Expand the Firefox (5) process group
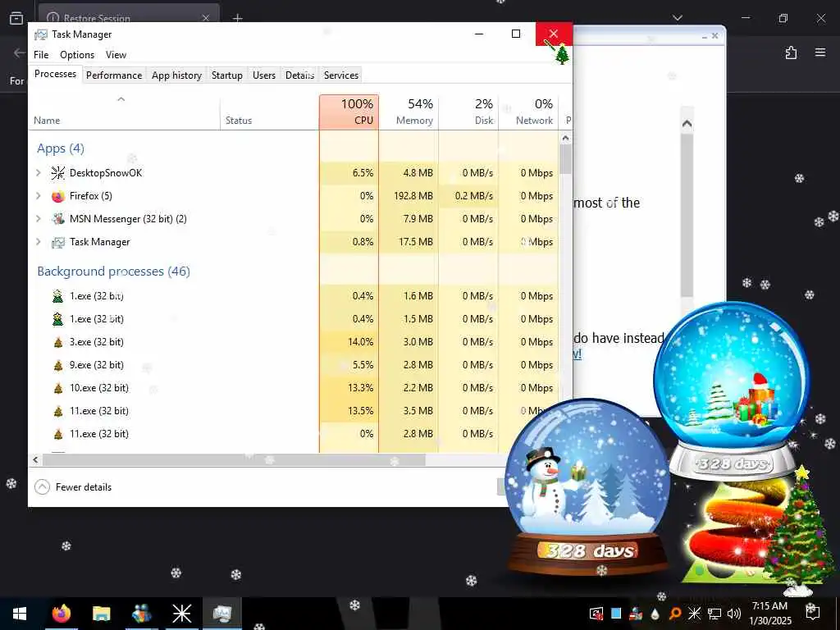840x630 pixels. pos(39,196)
